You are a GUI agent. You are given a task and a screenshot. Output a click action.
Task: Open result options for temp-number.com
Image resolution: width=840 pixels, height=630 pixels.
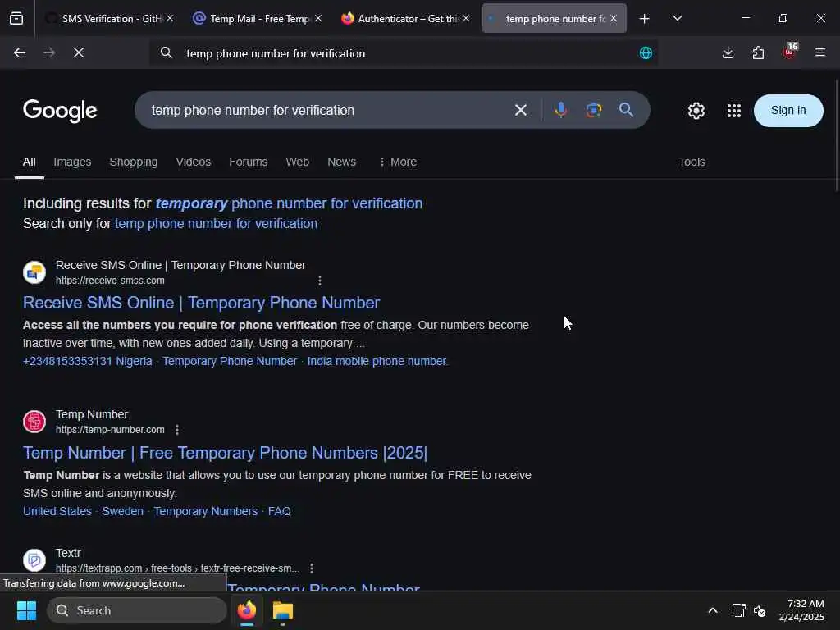[x=177, y=430]
